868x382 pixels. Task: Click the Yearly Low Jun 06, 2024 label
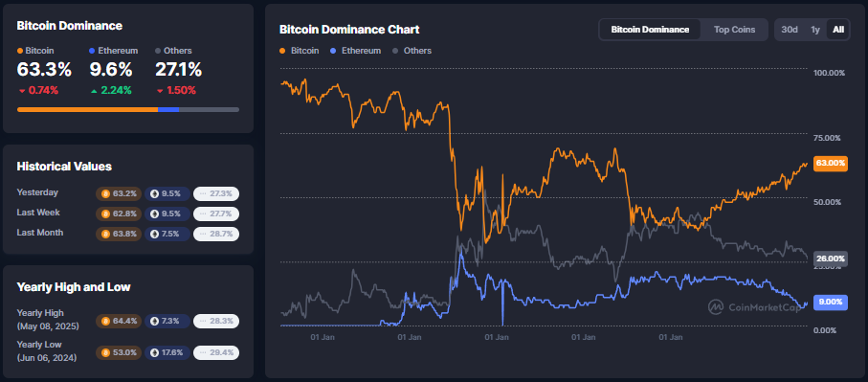pos(47,351)
